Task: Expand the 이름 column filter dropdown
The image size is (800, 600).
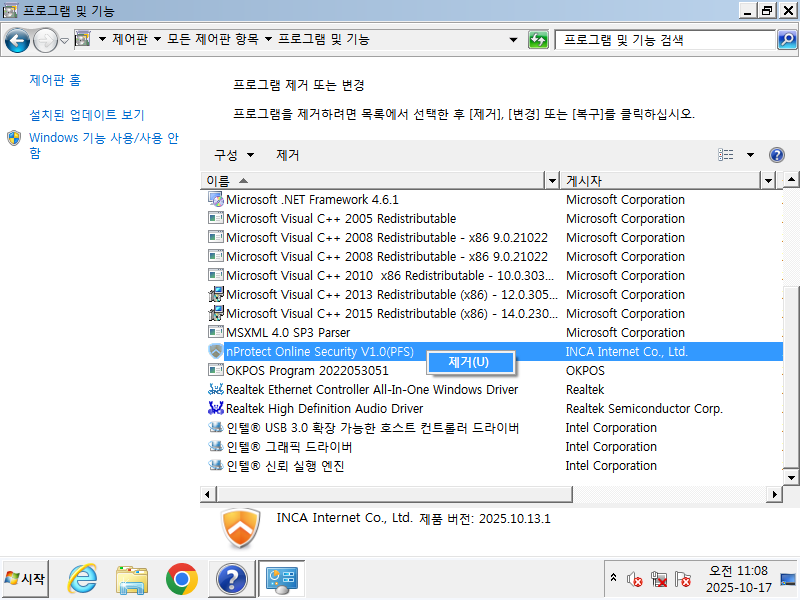Action: coord(552,181)
